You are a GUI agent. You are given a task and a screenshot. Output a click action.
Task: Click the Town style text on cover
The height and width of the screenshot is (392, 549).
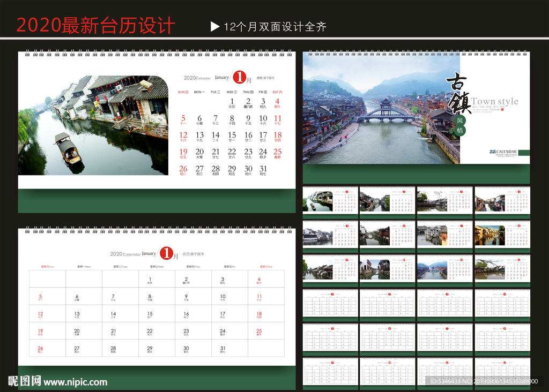[x=494, y=101]
